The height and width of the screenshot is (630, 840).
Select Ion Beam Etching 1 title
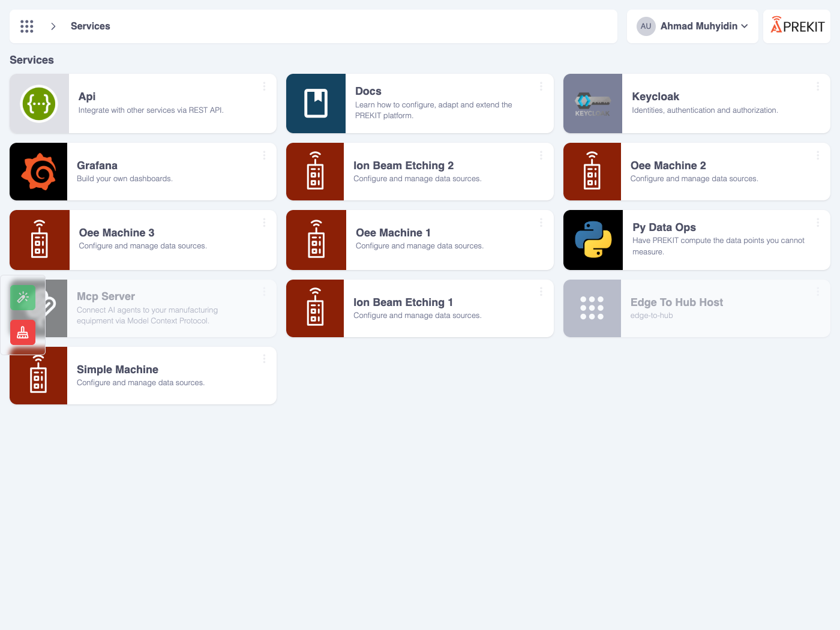tap(403, 302)
